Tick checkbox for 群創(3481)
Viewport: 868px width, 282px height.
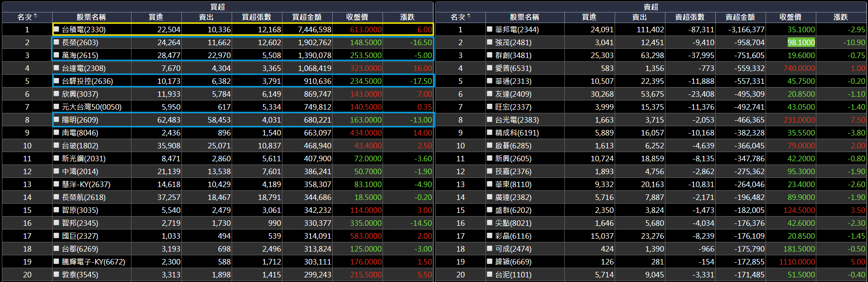click(x=490, y=55)
